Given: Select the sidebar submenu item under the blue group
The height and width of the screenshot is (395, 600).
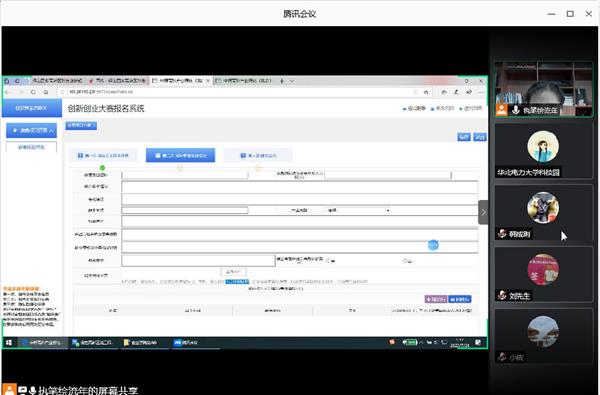Looking at the screenshot, I should click(x=31, y=147).
